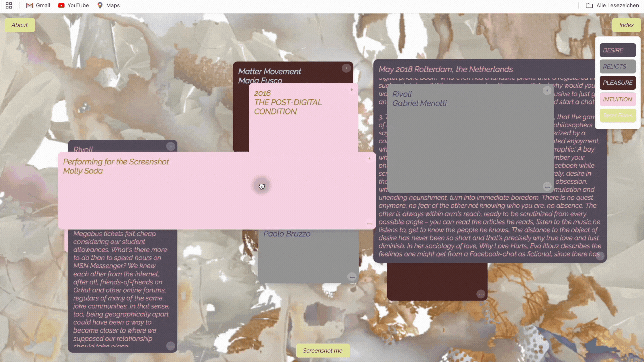Toggle the PLEASURE filter
This screenshot has height=362, width=644.
pyautogui.click(x=618, y=83)
